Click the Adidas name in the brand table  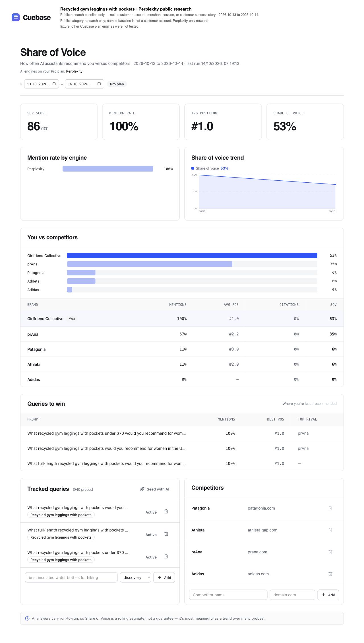click(x=34, y=380)
